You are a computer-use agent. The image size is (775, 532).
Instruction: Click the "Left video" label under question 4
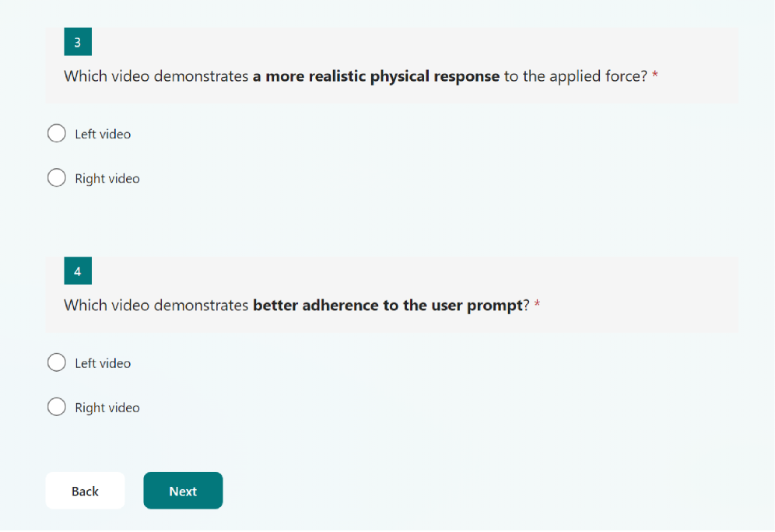103,363
